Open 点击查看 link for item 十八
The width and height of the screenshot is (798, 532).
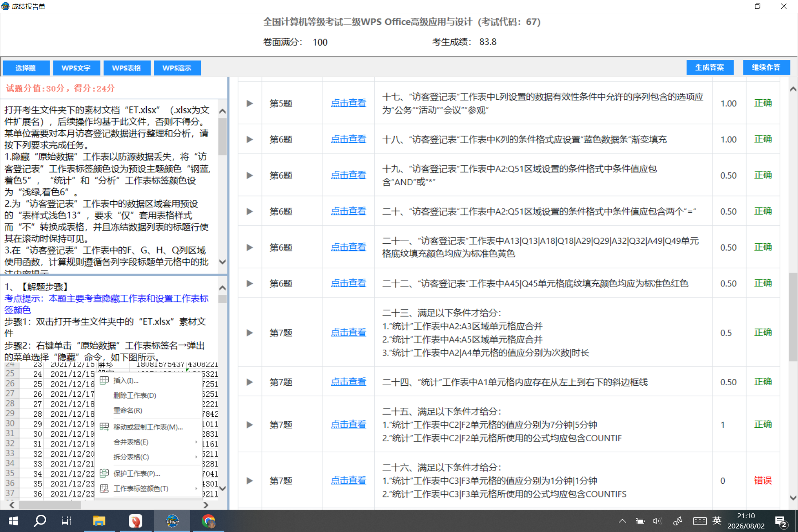pyautogui.click(x=348, y=139)
